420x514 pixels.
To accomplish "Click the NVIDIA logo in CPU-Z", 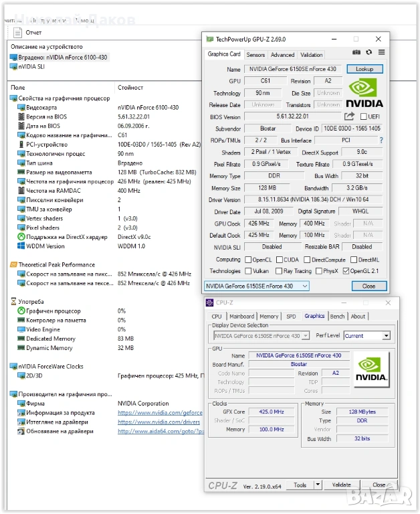I will (x=371, y=369).
